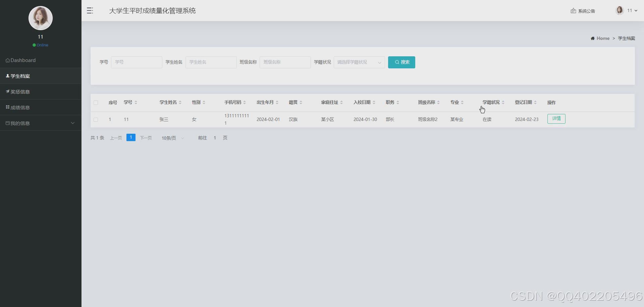Check the row checkbox for 张三

[x=96, y=119]
